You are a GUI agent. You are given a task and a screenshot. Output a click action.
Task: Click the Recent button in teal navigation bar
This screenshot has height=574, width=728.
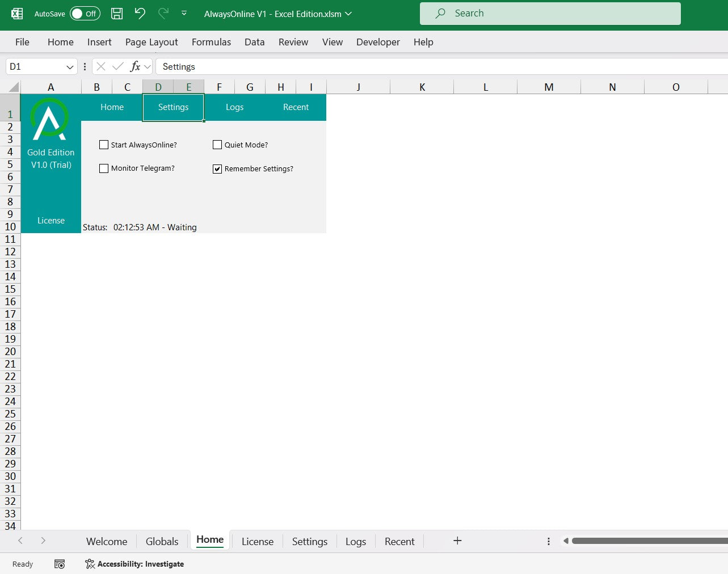pyautogui.click(x=296, y=107)
